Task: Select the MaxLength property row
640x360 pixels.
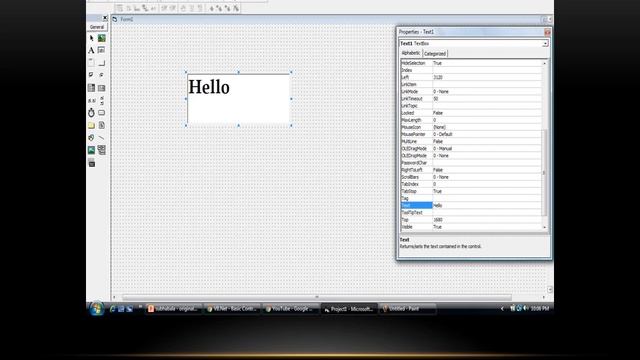Action: [471, 120]
